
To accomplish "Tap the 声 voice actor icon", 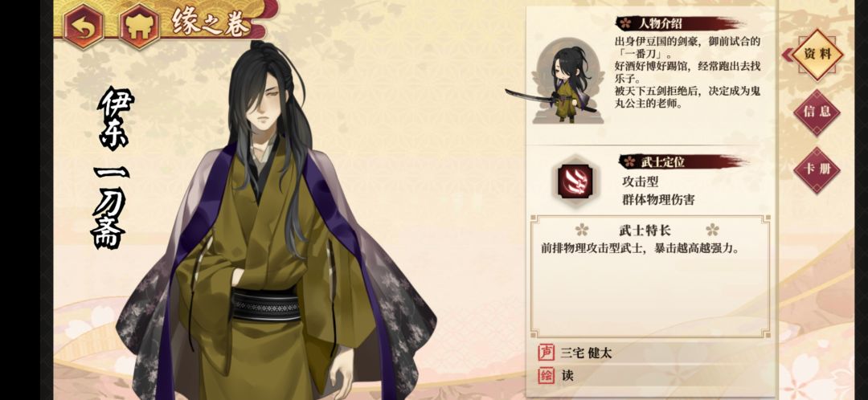I will click(x=547, y=353).
